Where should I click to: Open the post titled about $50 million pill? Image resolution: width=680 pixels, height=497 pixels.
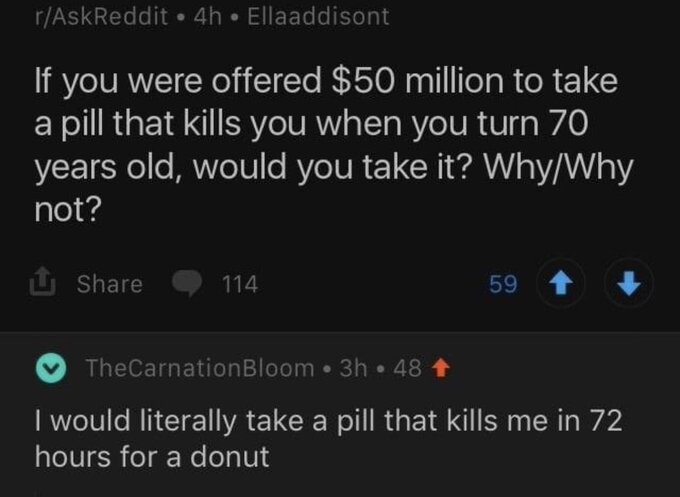coord(334,145)
